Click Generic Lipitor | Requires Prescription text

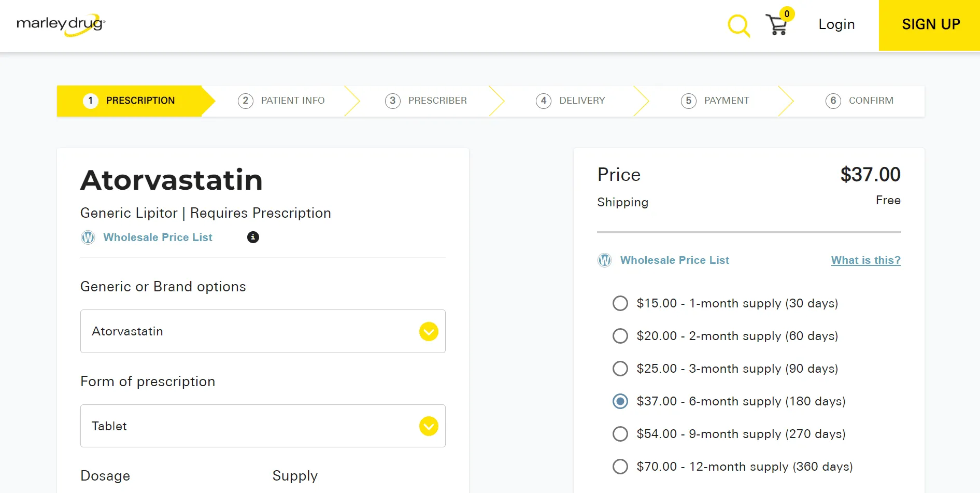(x=206, y=213)
